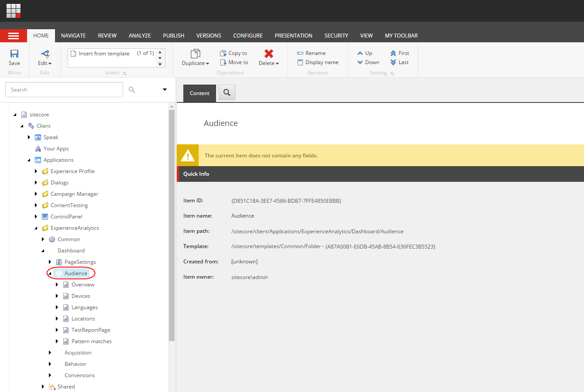Open the red hamburger Sitecore menu
Viewport: 584px width, 392px height.
14,36
